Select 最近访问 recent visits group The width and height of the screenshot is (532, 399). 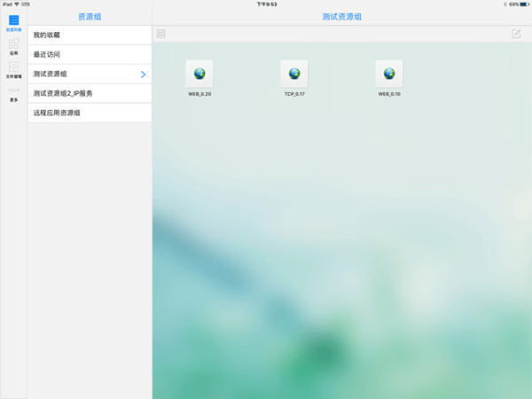pyautogui.click(x=90, y=54)
